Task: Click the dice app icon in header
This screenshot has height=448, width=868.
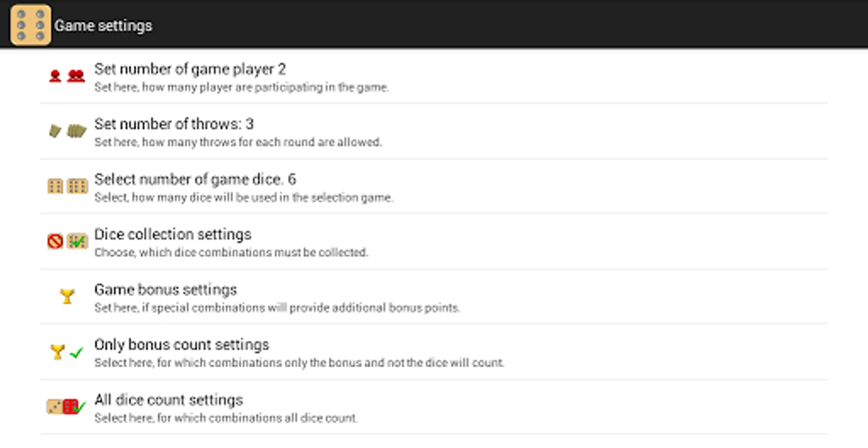Action: pos(30,25)
